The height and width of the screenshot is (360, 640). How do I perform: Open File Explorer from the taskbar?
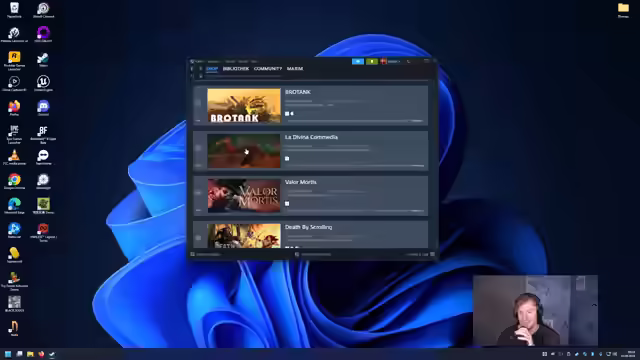coord(30,354)
